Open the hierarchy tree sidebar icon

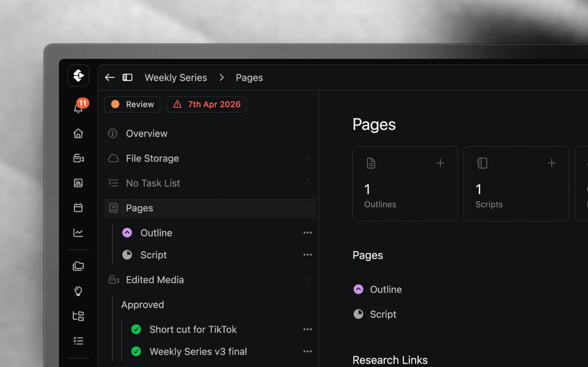[x=78, y=316]
